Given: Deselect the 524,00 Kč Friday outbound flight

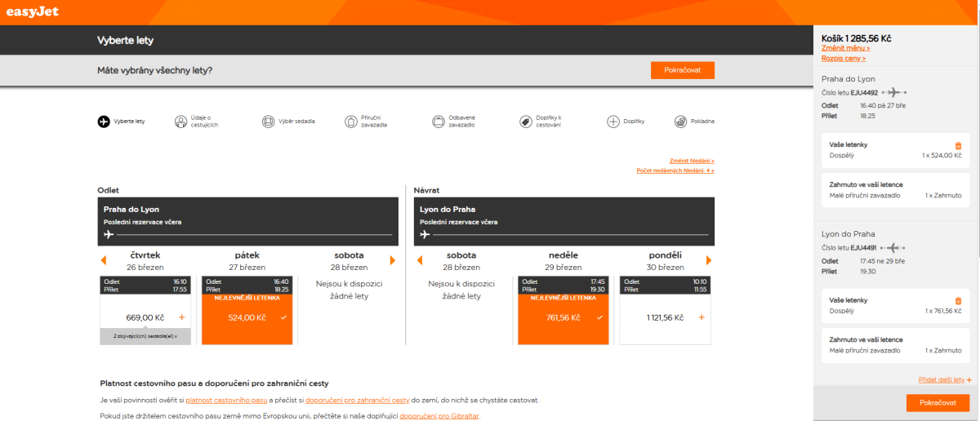Looking at the screenshot, I should [247, 317].
